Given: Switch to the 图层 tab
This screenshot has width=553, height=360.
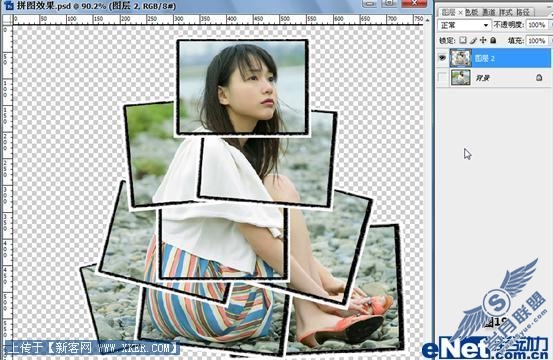Looking at the screenshot, I should [x=448, y=12].
